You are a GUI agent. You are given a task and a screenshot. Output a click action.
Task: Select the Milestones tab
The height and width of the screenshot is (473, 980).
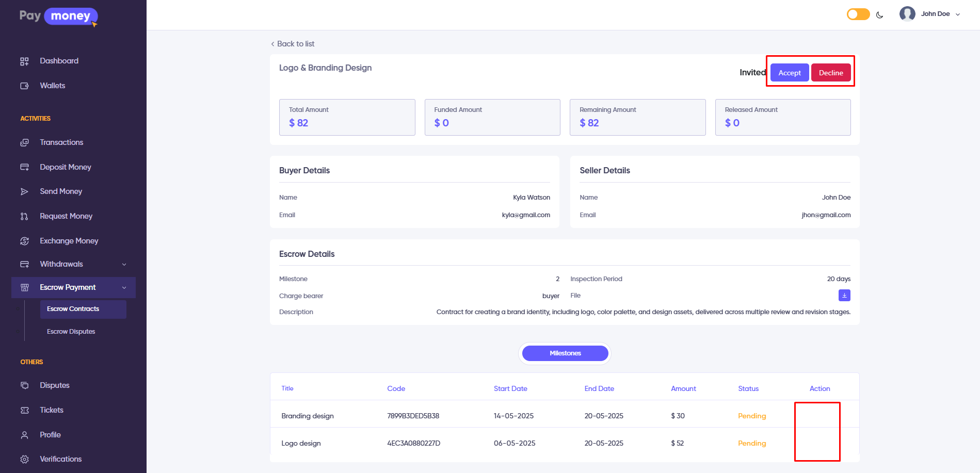565,353
